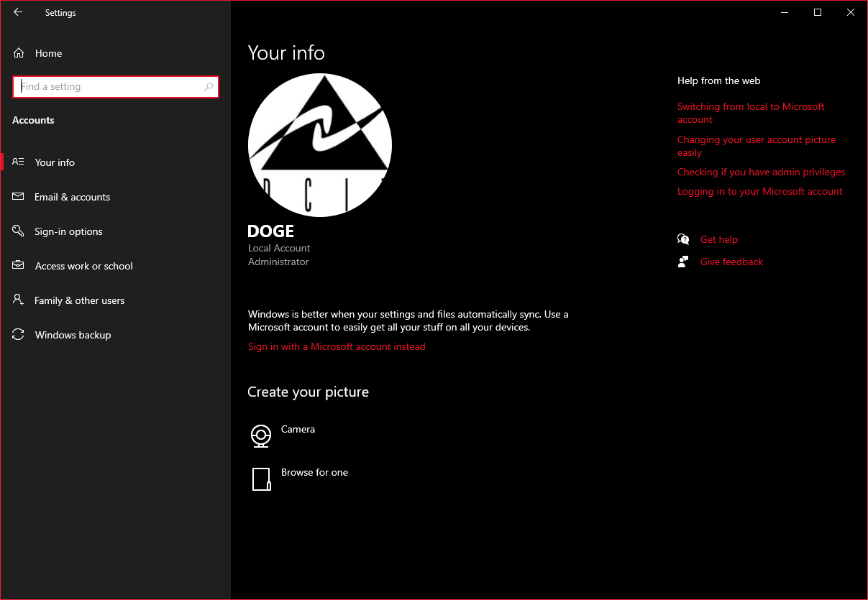Open the Your info tab
This screenshot has height=600, width=868.
point(55,162)
